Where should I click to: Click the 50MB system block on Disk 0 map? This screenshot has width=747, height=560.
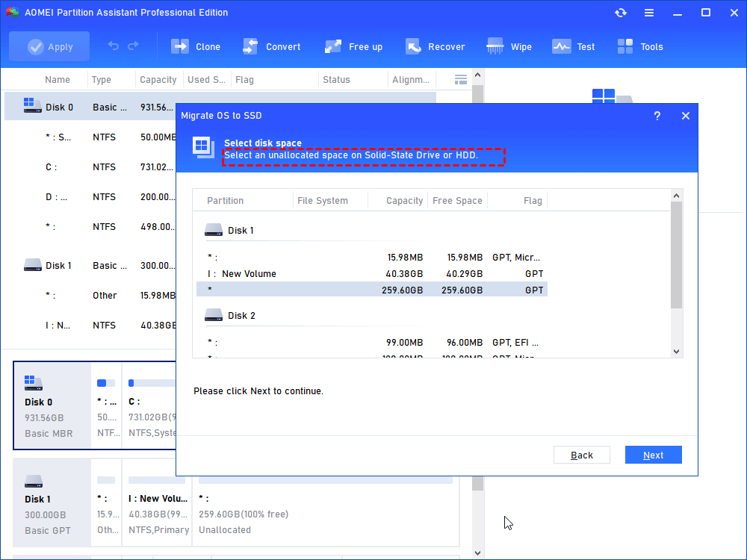(x=106, y=405)
